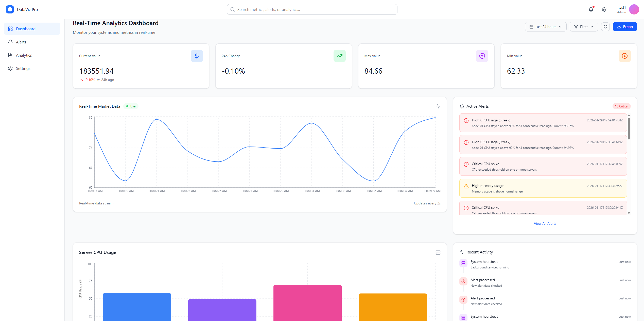Image resolution: width=644 pixels, height=321 pixels.
Task: Click the bell icon beside Active Alerts
Action: pos(462,106)
